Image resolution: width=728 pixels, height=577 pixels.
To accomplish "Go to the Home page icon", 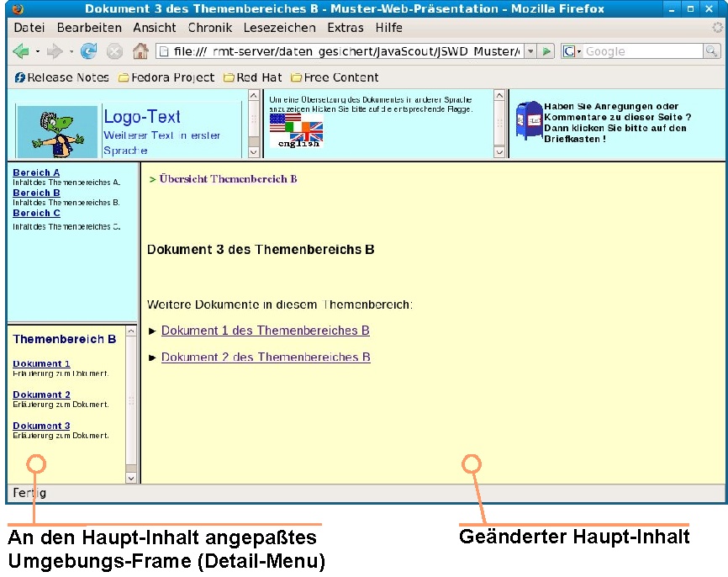I will click(x=140, y=52).
